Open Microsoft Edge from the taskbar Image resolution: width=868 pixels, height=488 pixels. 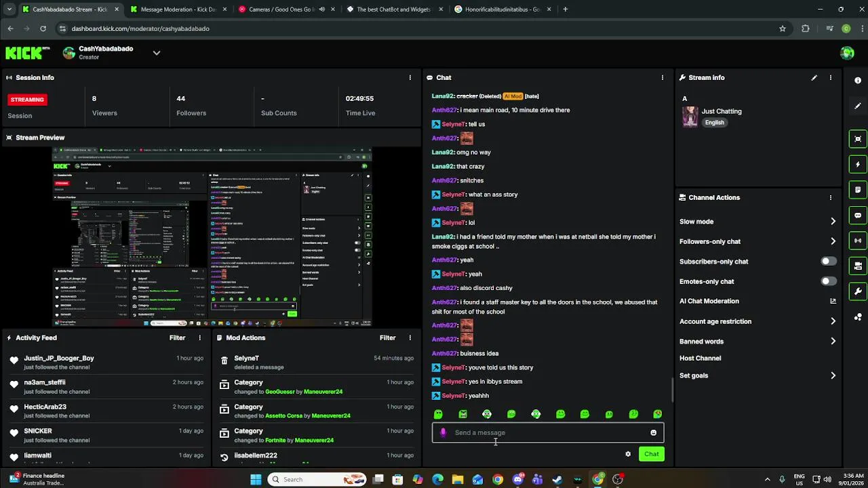pos(438,479)
